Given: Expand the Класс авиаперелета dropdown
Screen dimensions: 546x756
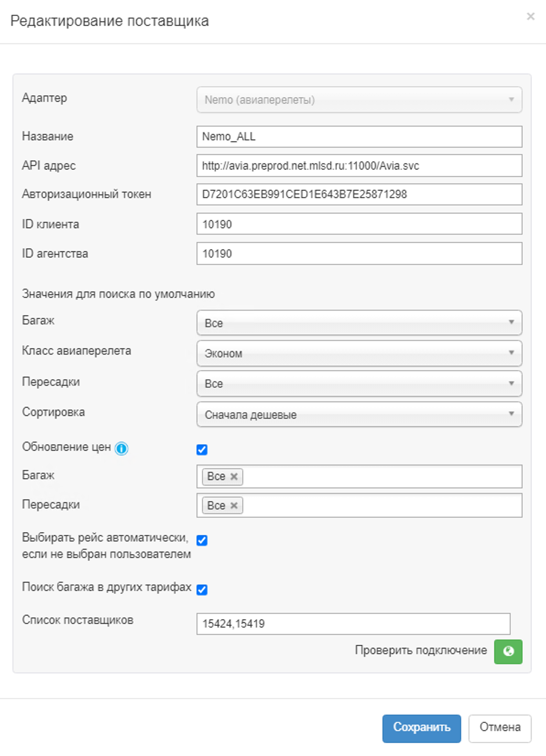Looking at the screenshot, I should [x=359, y=353].
